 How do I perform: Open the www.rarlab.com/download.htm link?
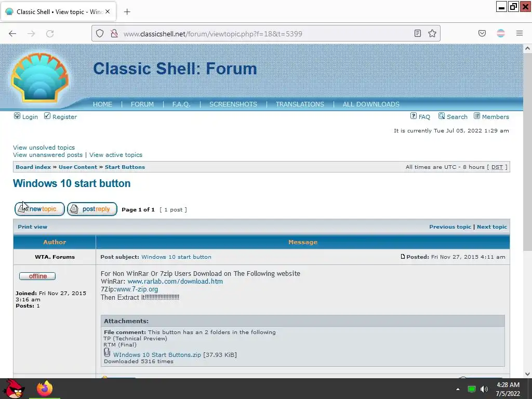(x=175, y=281)
